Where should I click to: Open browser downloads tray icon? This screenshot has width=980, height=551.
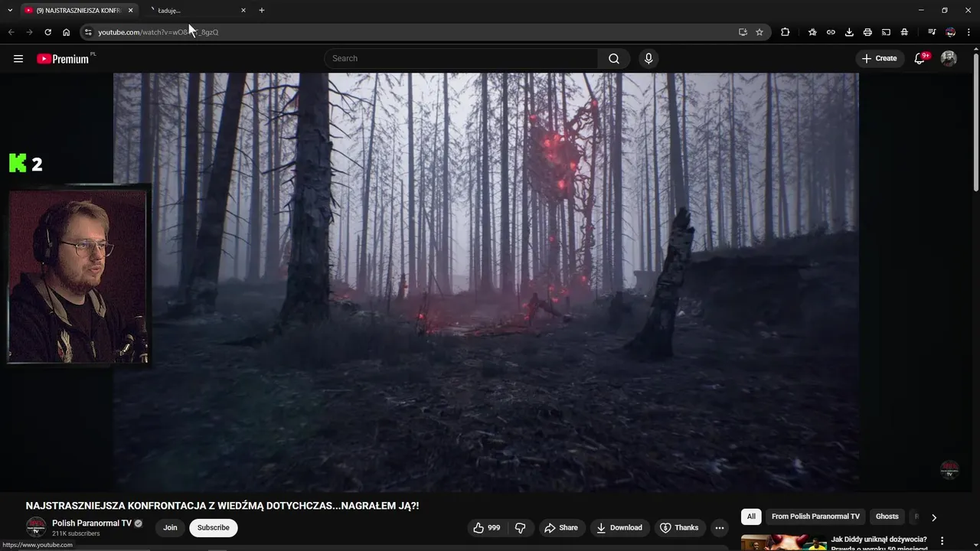pos(849,32)
